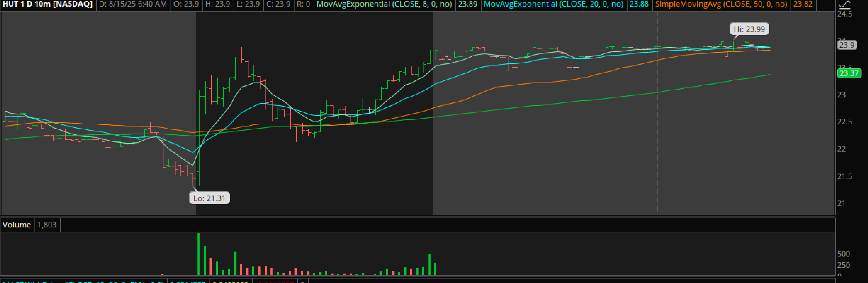The width and height of the screenshot is (868, 283).
Task: Click the 23.82 SMA value box
Action: pos(803,4)
